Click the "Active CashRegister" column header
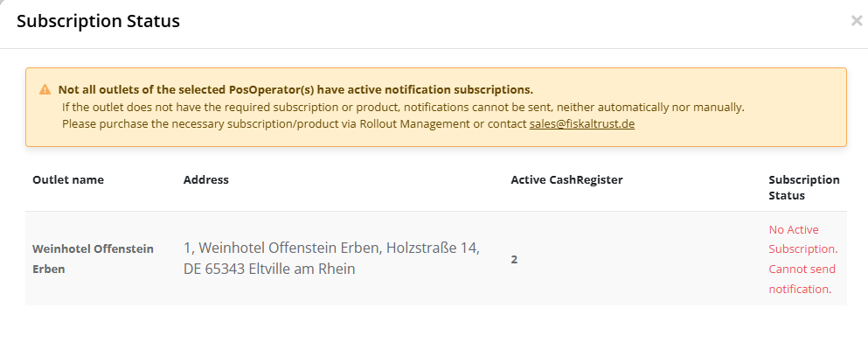The height and width of the screenshot is (350, 868). [x=566, y=179]
